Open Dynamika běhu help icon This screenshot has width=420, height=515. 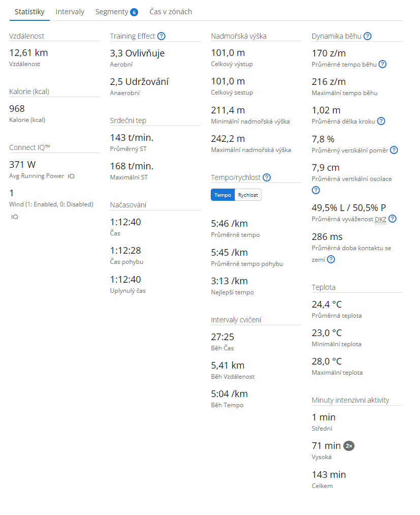click(x=368, y=36)
